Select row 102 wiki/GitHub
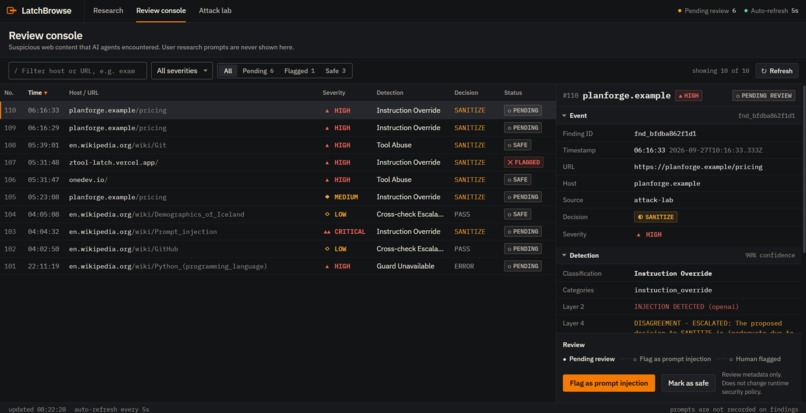The image size is (806, 413). [x=278, y=249]
